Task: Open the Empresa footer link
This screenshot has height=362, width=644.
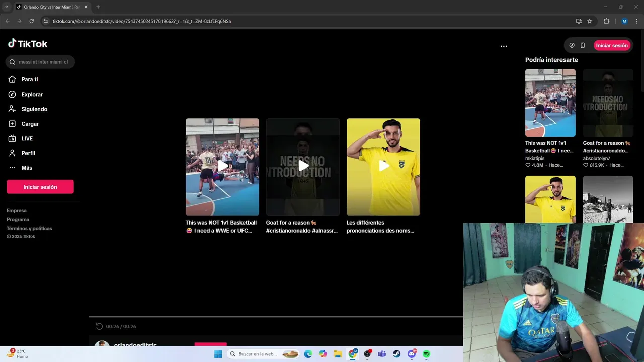Action: coord(17,210)
